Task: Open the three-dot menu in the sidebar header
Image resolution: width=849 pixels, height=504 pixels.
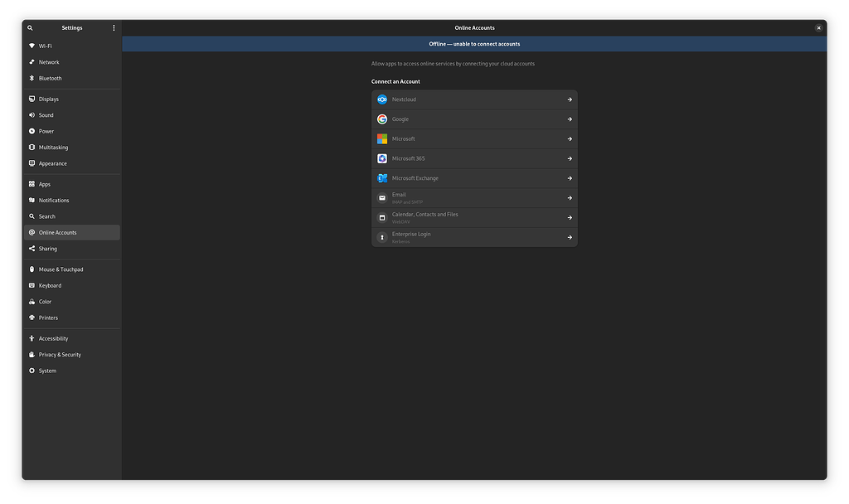Action: pos(114,27)
